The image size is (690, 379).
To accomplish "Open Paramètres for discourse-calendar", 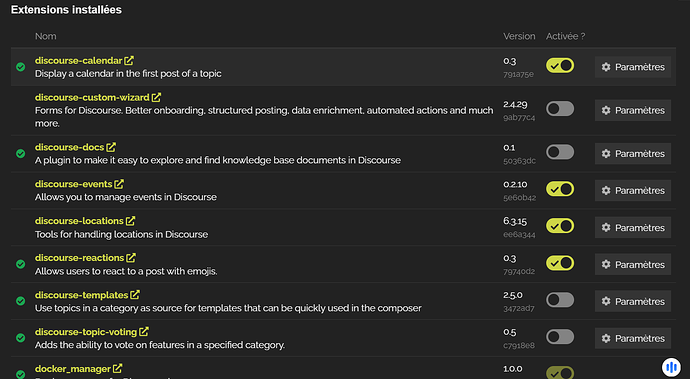I will point(633,67).
